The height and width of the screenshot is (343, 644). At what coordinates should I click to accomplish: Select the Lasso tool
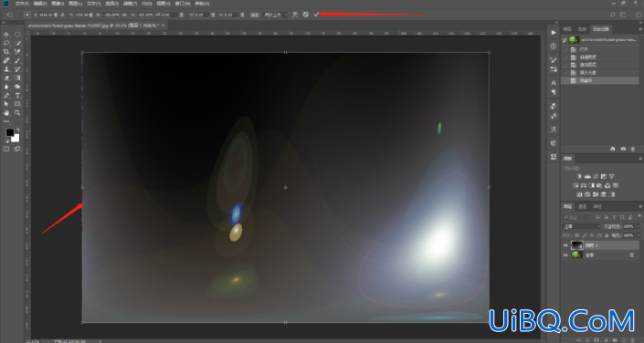(x=6, y=43)
